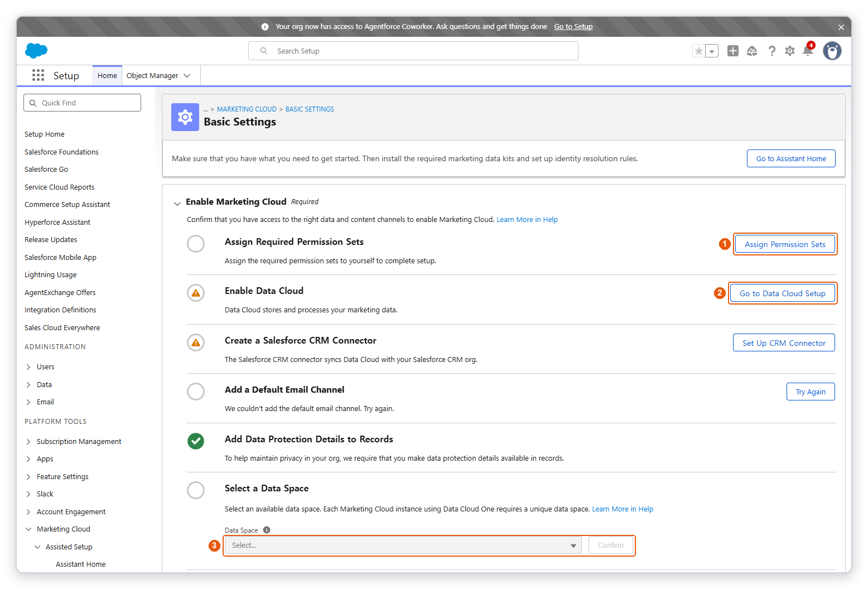Open the App Launcher grid icon
Viewport: 868px width, 589px height.
38,75
